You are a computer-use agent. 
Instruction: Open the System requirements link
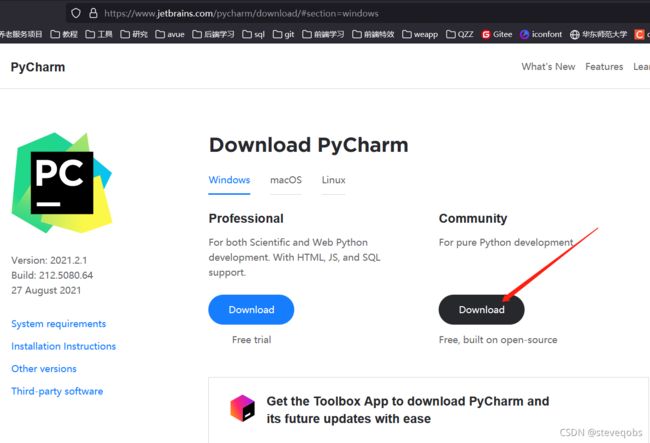coord(58,324)
